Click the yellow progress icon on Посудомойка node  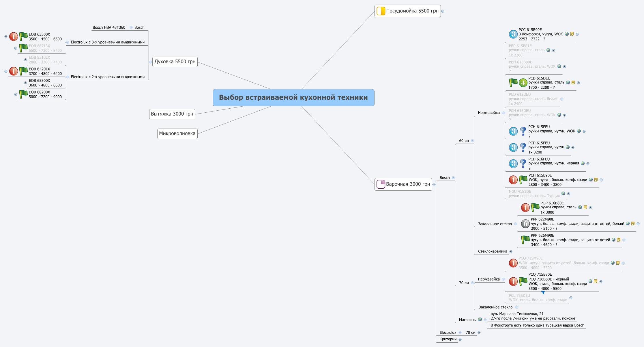[381, 11]
